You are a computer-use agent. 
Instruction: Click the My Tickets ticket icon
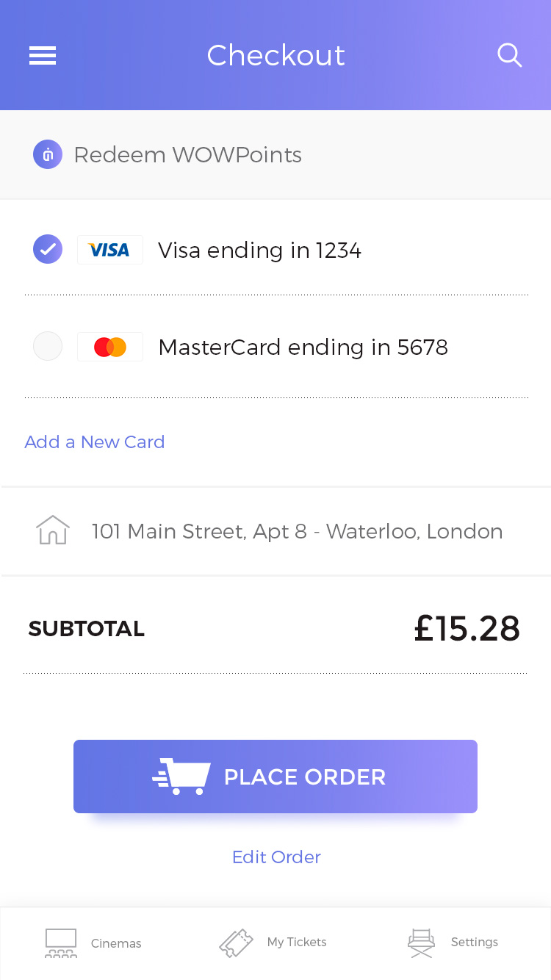point(236,943)
